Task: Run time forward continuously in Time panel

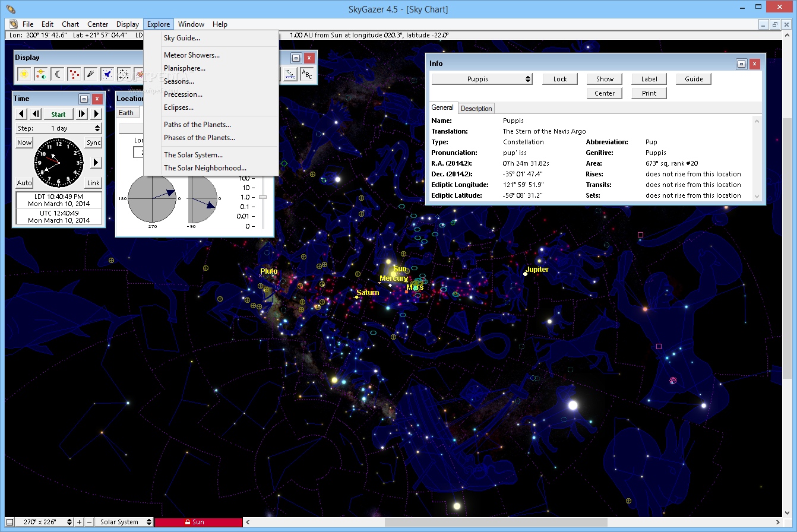Action: [96, 114]
